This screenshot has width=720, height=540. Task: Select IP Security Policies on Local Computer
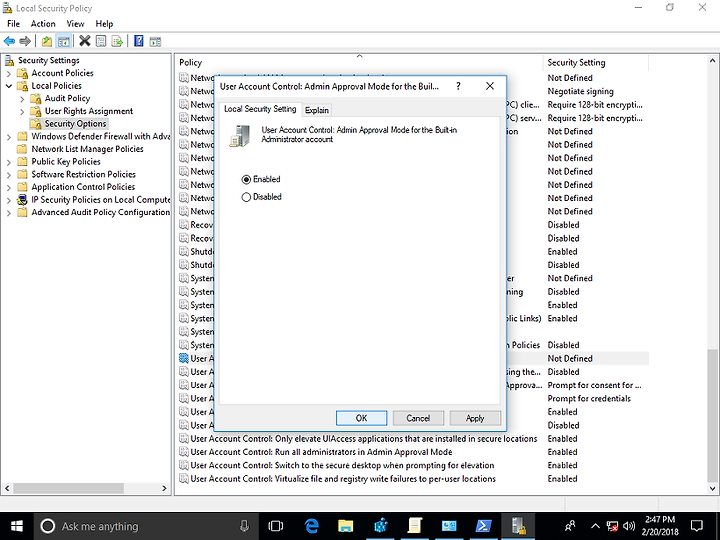tap(101, 200)
